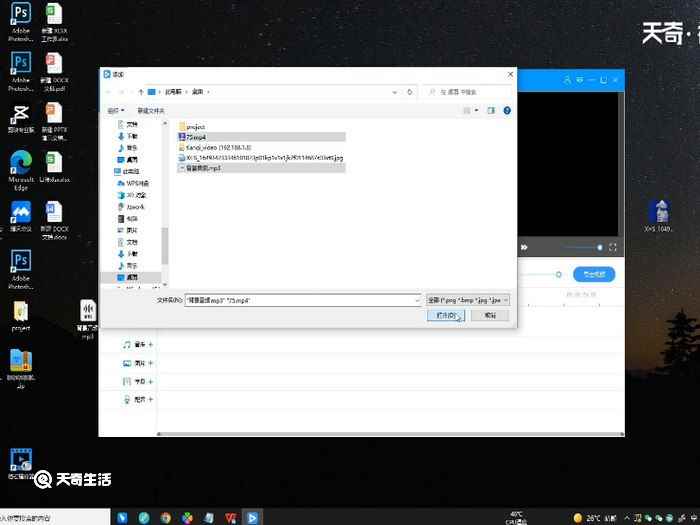Select the 75.mp4 file
This screenshot has width=700, height=525.
click(x=196, y=137)
